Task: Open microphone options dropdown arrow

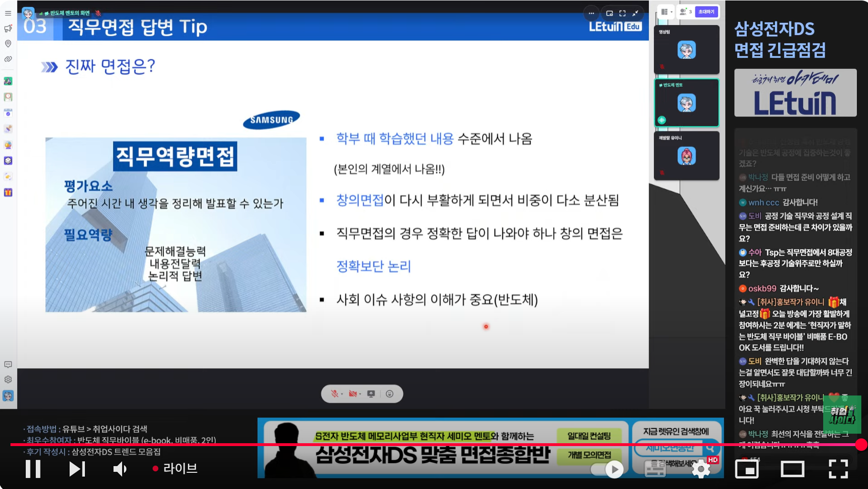Action: pos(342,394)
